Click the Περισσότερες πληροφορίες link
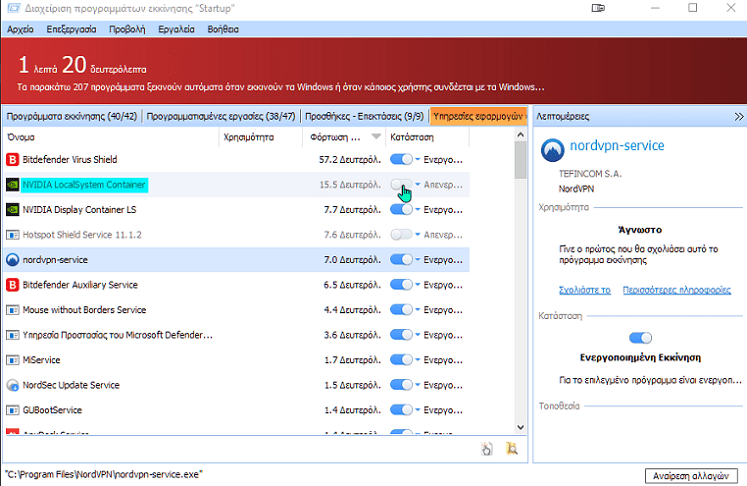 point(676,290)
